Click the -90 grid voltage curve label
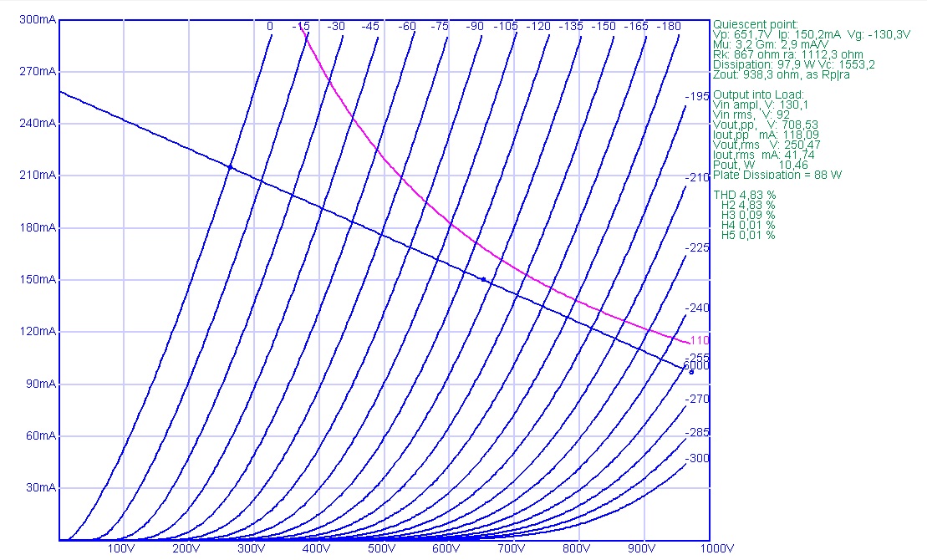 pos(476,27)
